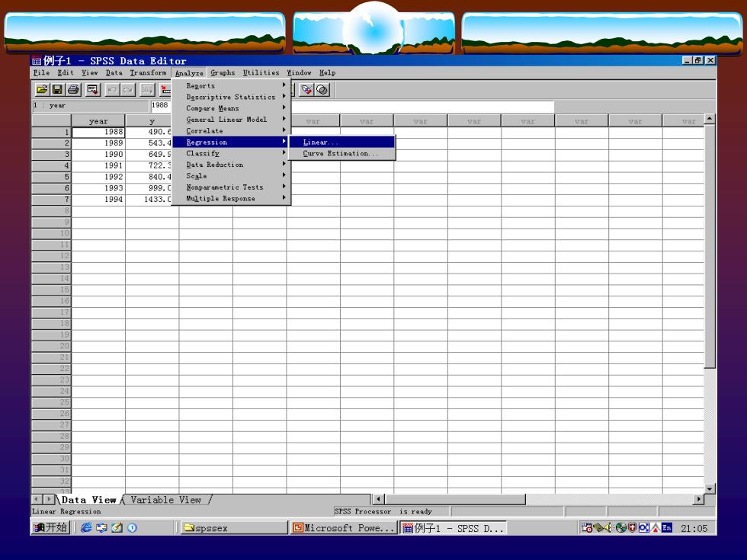This screenshot has height=560, width=747.
Task: Switch to the spssex taskbar window
Action: 234,527
